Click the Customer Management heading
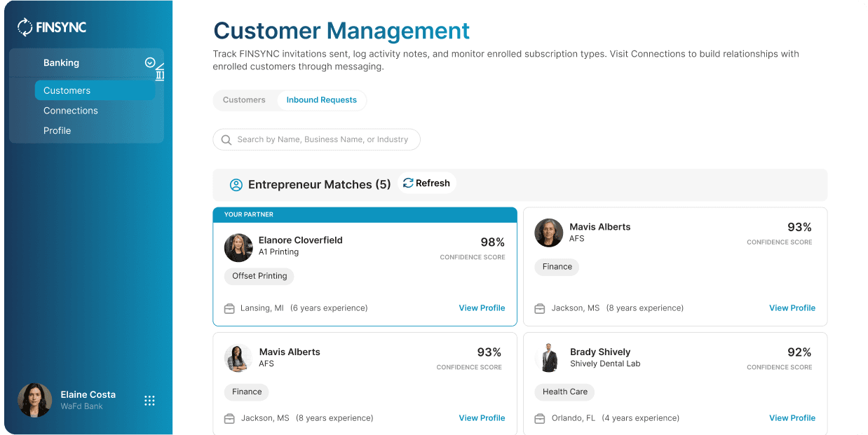This screenshot has width=868, height=435. click(x=341, y=31)
